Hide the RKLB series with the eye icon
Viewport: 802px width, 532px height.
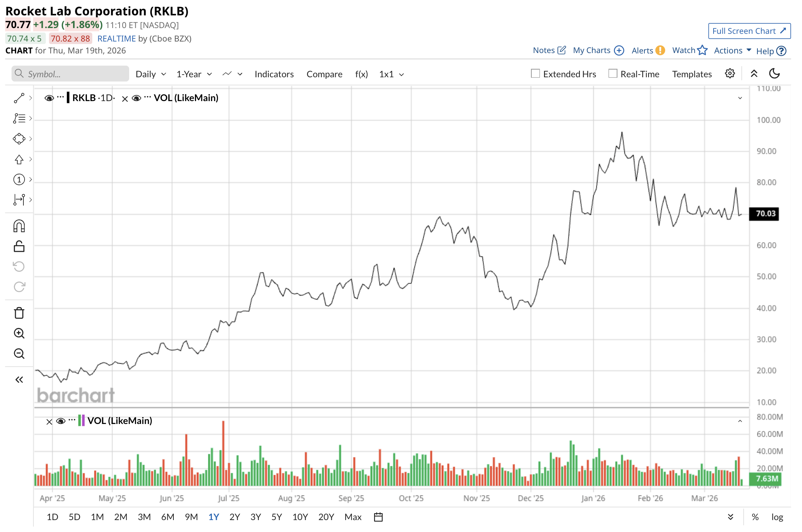click(49, 98)
